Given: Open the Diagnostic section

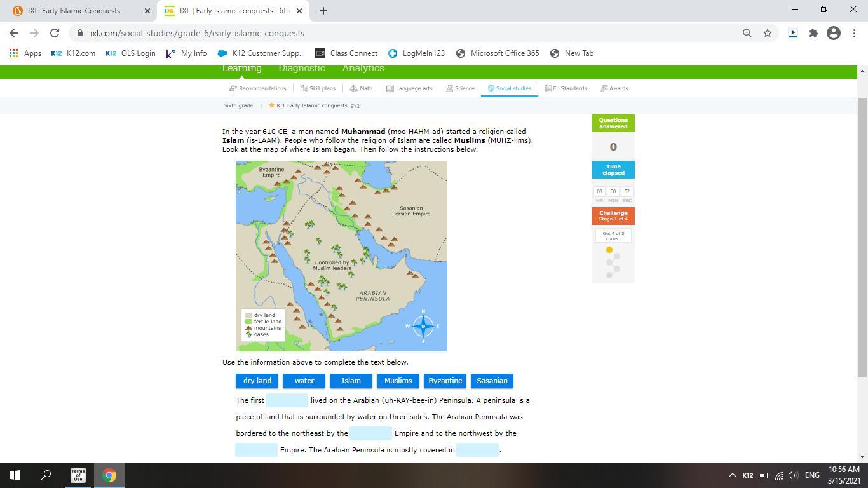Looking at the screenshot, I should tap(302, 69).
